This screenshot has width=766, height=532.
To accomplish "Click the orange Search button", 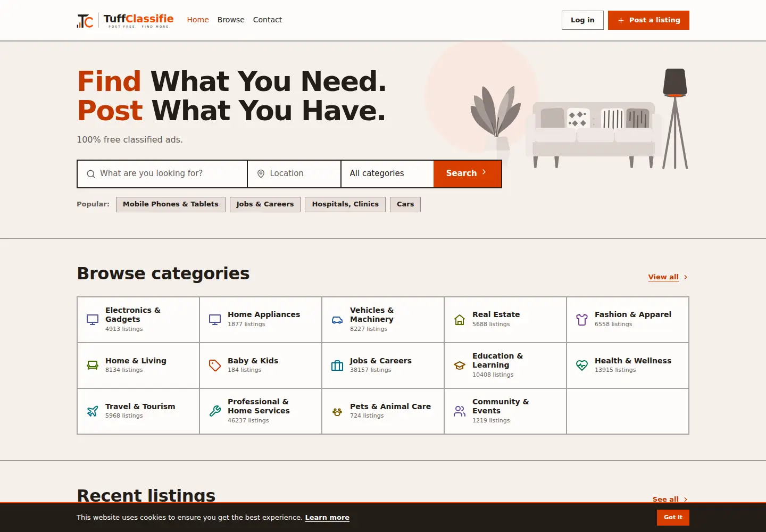I will pos(467,174).
